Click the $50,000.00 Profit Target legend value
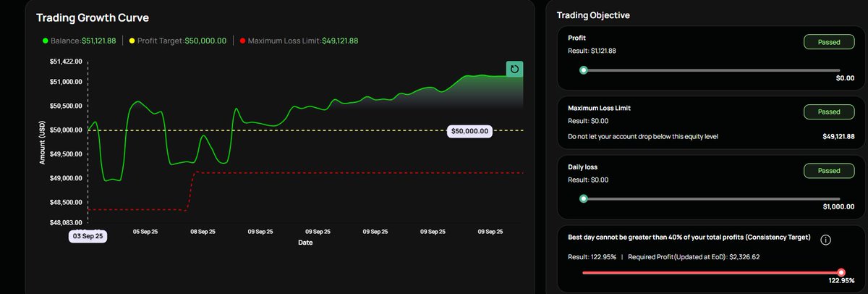Image resolution: width=868 pixels, height=294 pixels. click(205, 41)
